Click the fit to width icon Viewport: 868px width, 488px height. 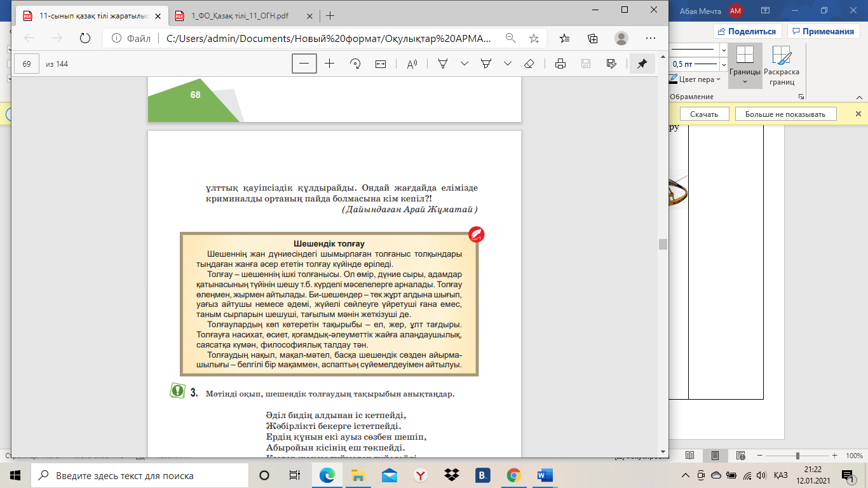point(381,64)
